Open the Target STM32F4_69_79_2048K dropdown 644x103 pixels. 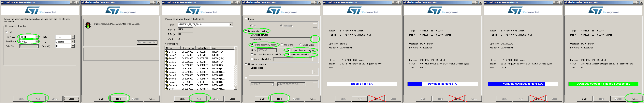click(230, 25)
